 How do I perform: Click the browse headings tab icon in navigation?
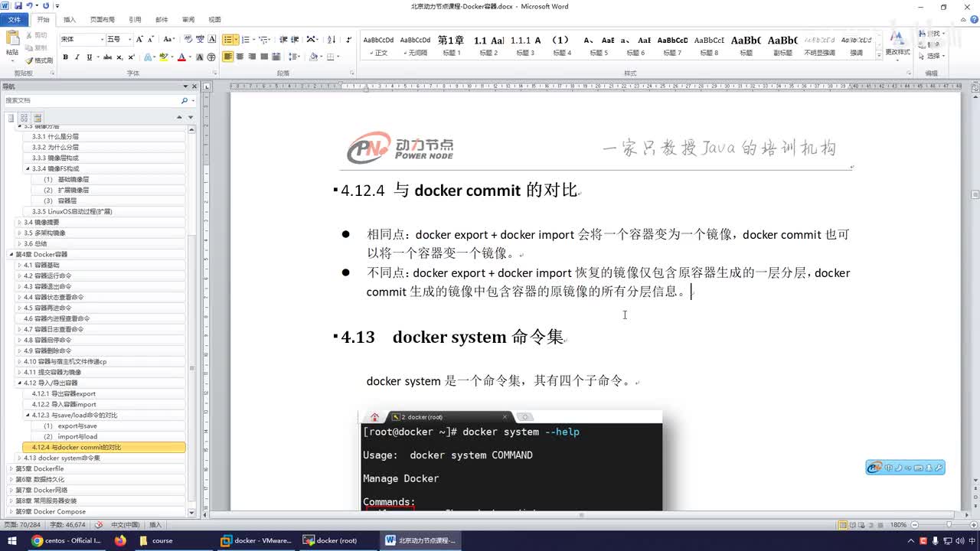click(x=11, y=118)
